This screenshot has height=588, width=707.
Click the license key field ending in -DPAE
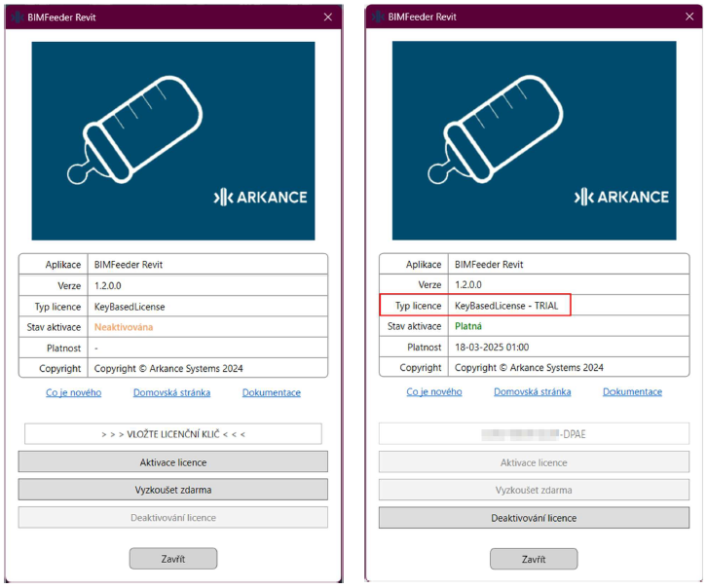click(534, 434)
